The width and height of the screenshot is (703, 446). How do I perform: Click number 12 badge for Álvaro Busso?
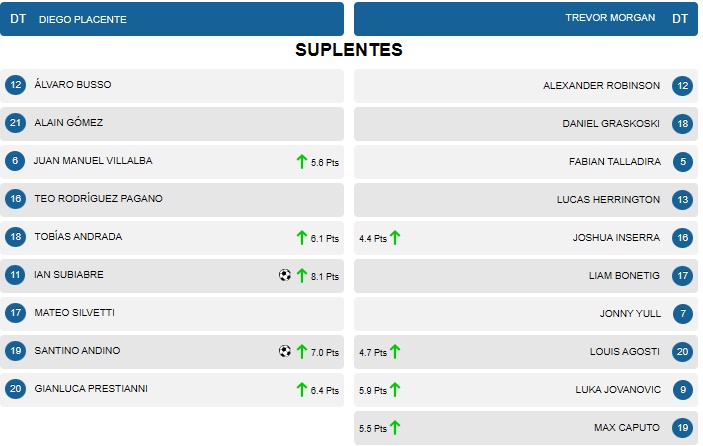(x=15, y=85)
